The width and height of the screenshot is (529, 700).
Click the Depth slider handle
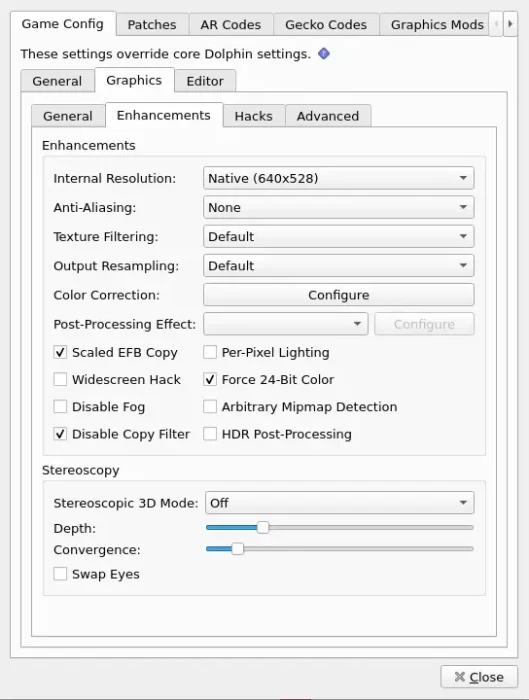pos(263,528)
